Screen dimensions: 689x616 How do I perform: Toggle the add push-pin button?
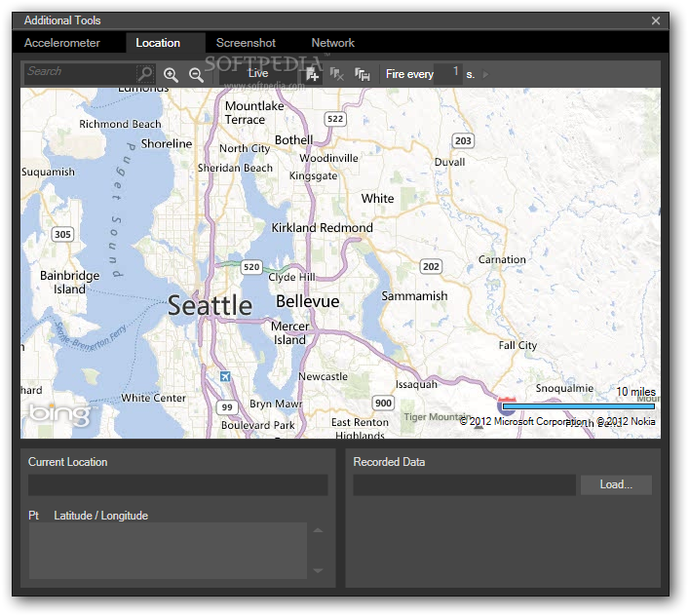tap(312, 75)
